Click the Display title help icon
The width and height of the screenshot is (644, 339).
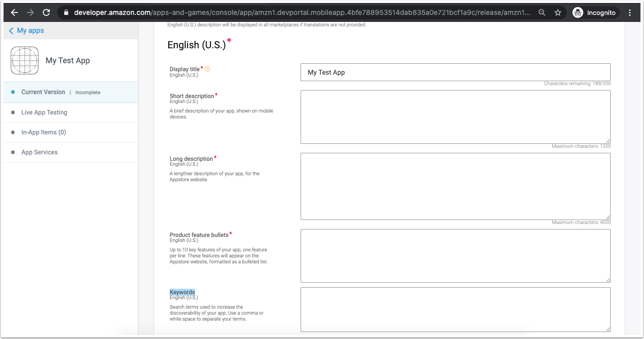tap(208, 69)
